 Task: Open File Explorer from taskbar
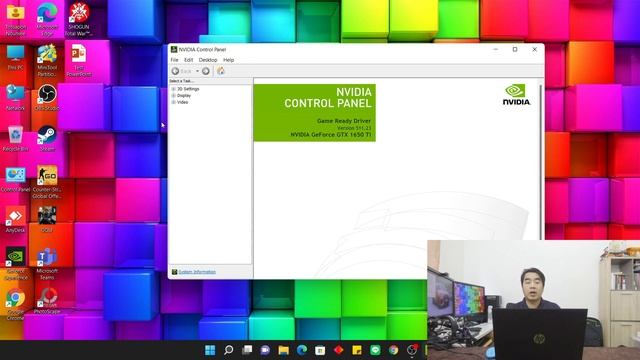coord(283,350)
